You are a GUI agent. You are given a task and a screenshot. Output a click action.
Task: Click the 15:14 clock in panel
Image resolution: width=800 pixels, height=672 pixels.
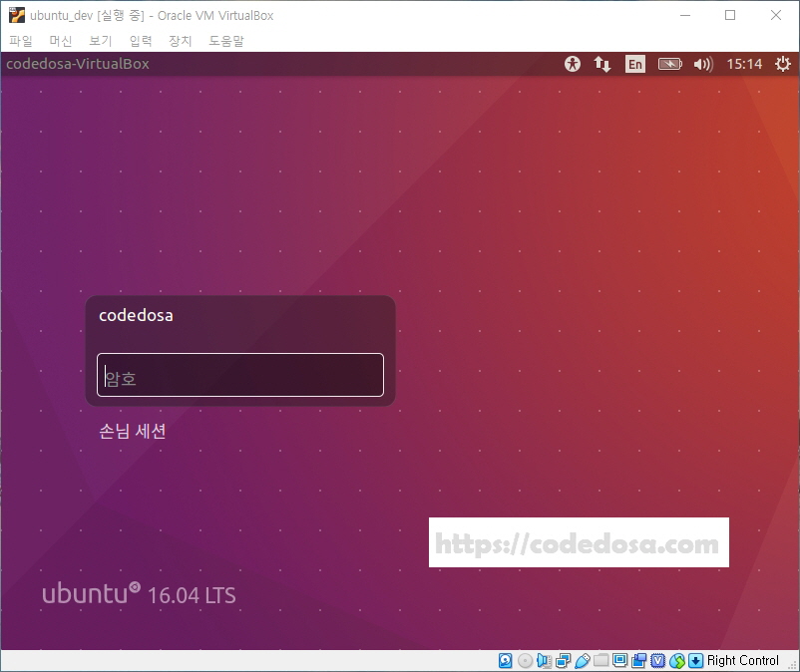coord(744,64)
